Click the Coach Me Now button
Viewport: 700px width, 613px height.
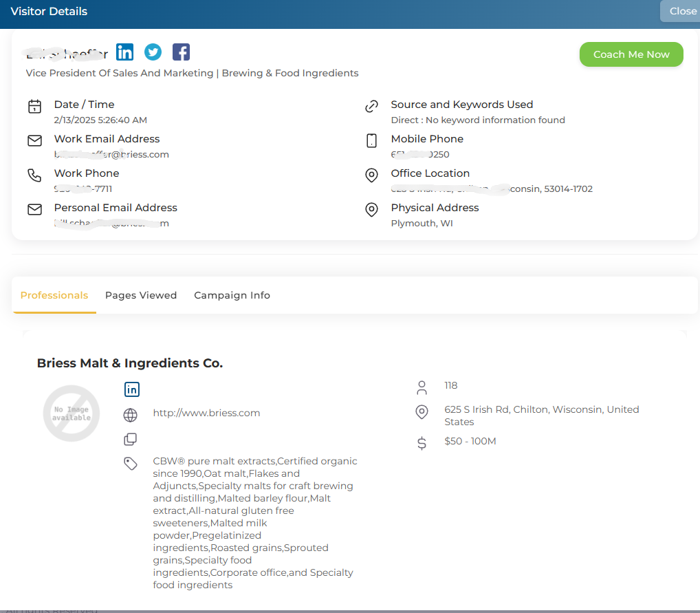(631, 54)
